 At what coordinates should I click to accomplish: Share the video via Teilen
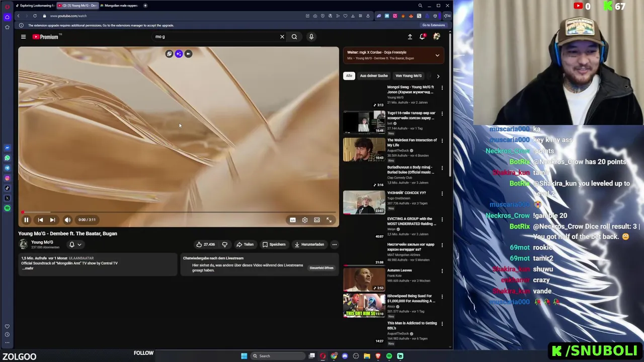click(245, 244)
